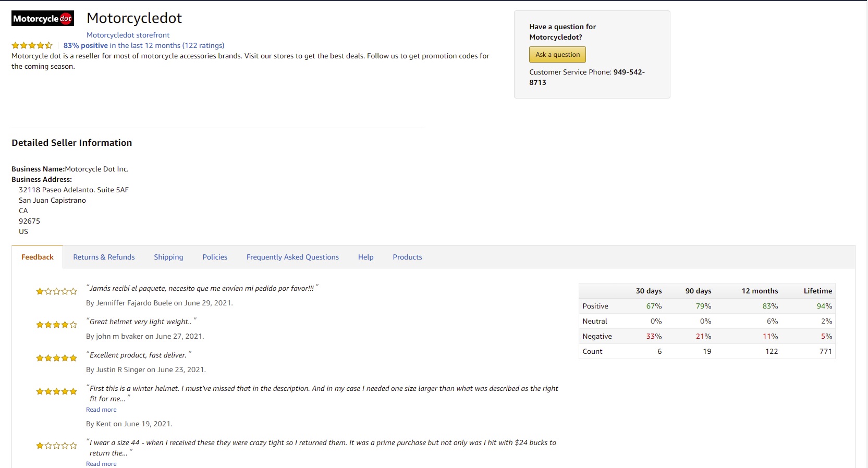This screenshot has height=468, width=868.
Task: Open the Frequently Asked Questions tab
Action: [292, 257]
